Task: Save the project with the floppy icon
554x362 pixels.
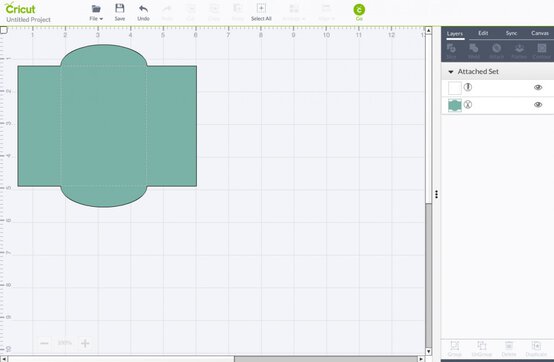Action: pyautogui.click(x=120, y=8)
